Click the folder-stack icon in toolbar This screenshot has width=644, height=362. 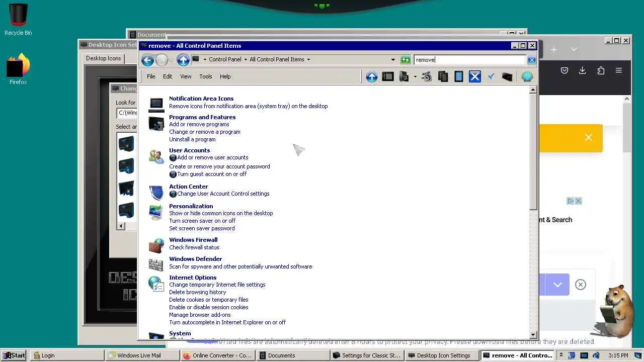pyautogui.click(x=404, y=76)
